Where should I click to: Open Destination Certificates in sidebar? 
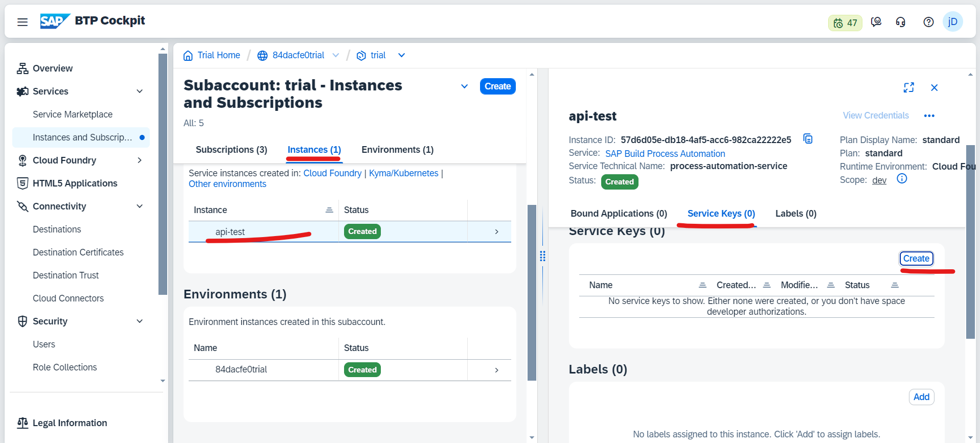78,252
